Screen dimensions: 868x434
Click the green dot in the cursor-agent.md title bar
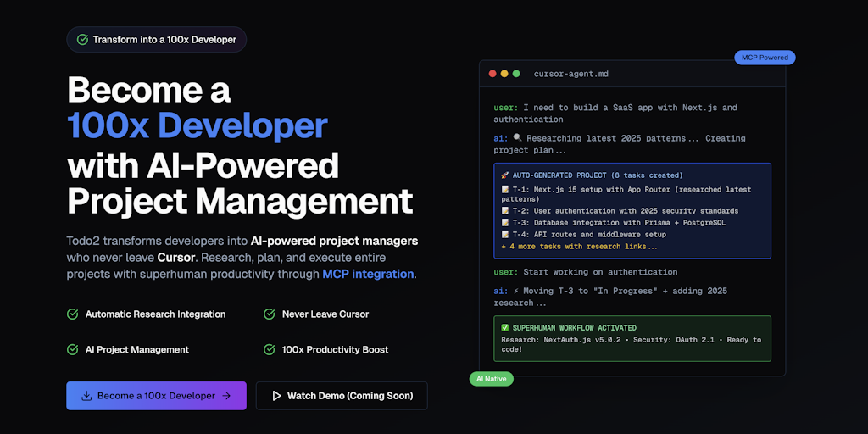click(516, 74)
